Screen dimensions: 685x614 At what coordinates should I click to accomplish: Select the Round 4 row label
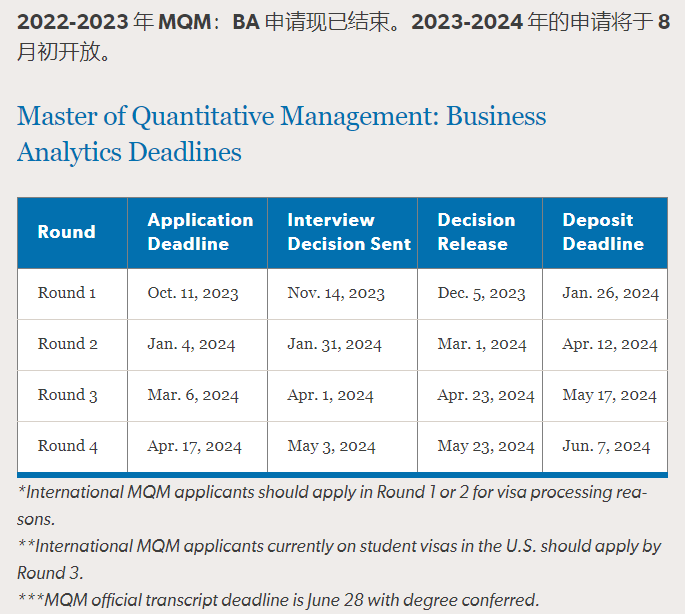point(67,446)
